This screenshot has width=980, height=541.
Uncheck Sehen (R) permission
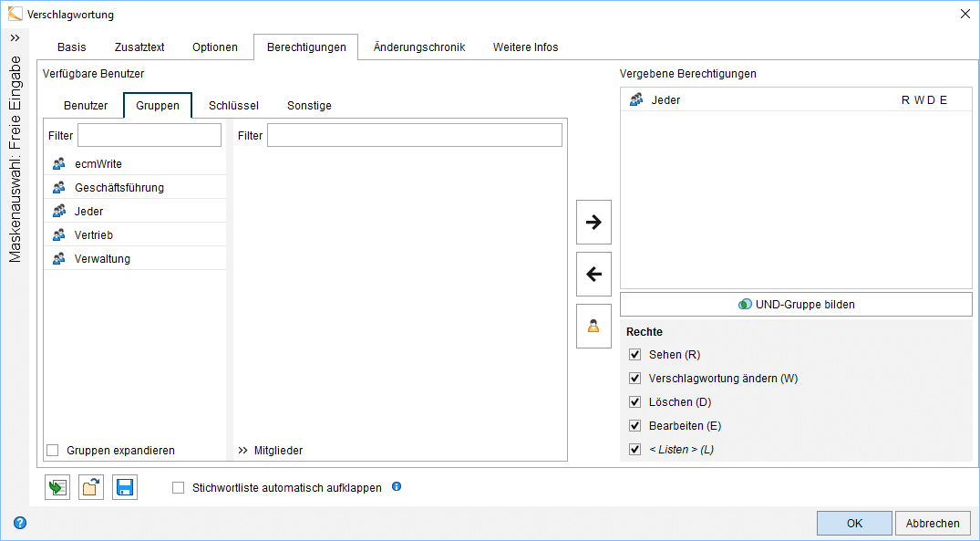coord(635,355)
